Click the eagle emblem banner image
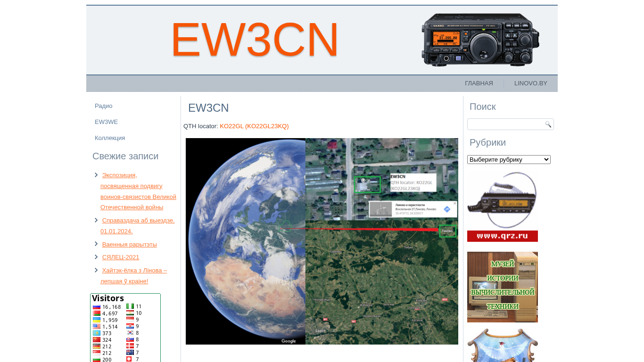The image size is (644, 362). (503, 345)
